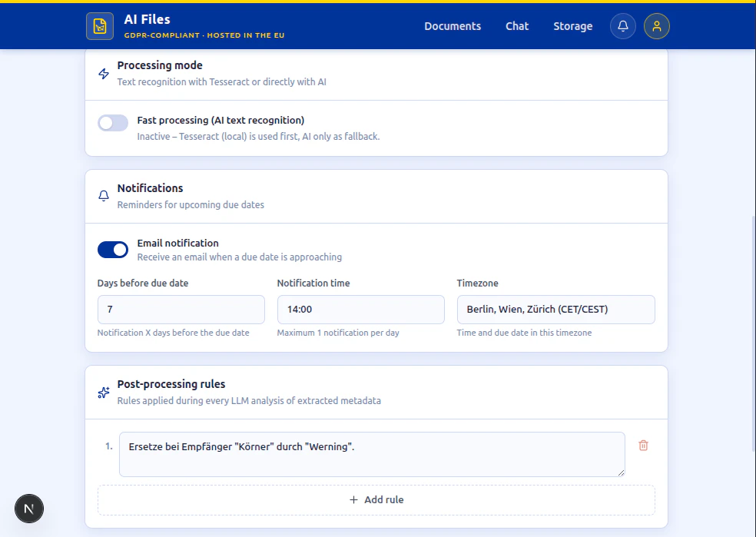The image size is (756, 537).
Task: Open the Chat tab
Action: tap(516, 26)
